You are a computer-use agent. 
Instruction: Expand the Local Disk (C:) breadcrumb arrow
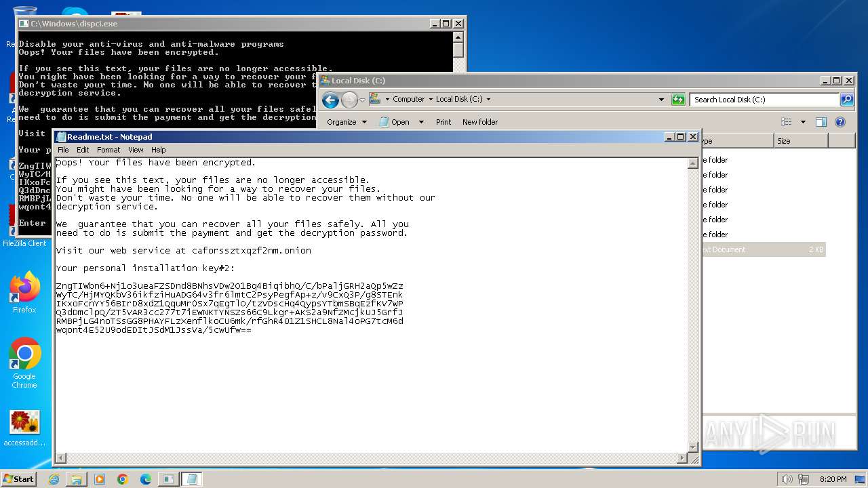pos(488,99)
